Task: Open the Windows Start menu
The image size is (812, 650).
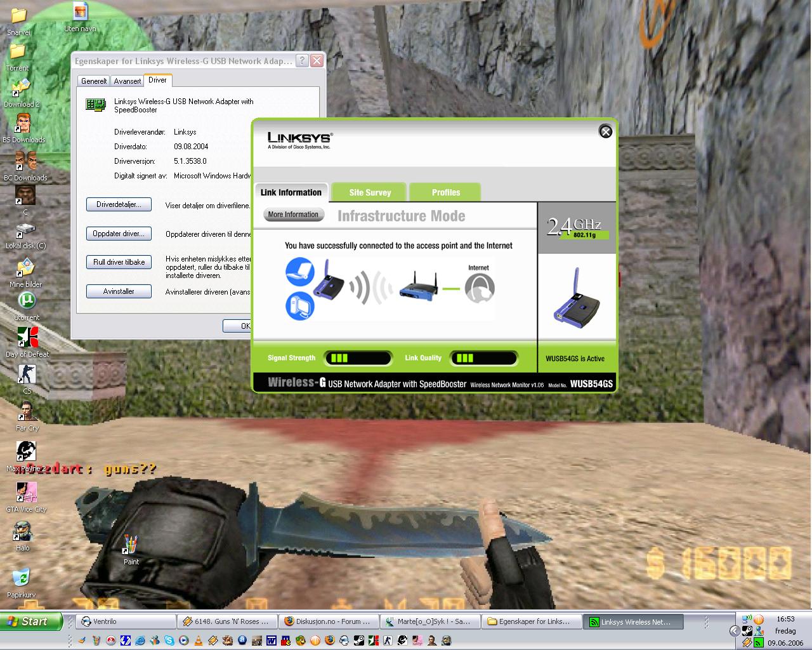Action: pyautogui.click(x=31, y=621)
